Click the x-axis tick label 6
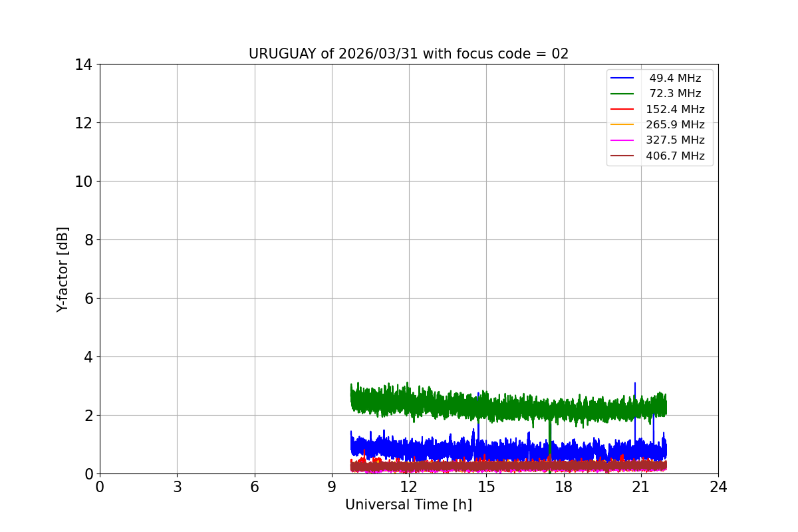The image size is (798, 532). (x=255, y=487)
